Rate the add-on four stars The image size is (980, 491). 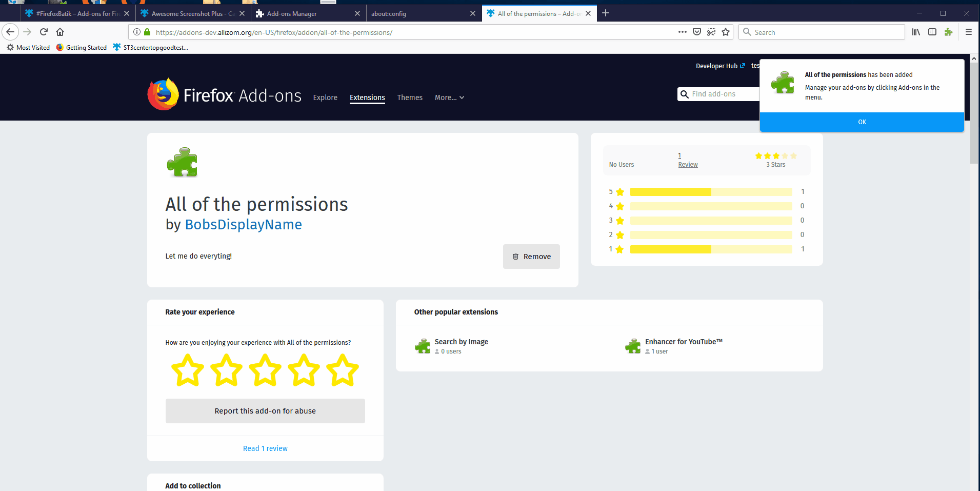(304, 370)
